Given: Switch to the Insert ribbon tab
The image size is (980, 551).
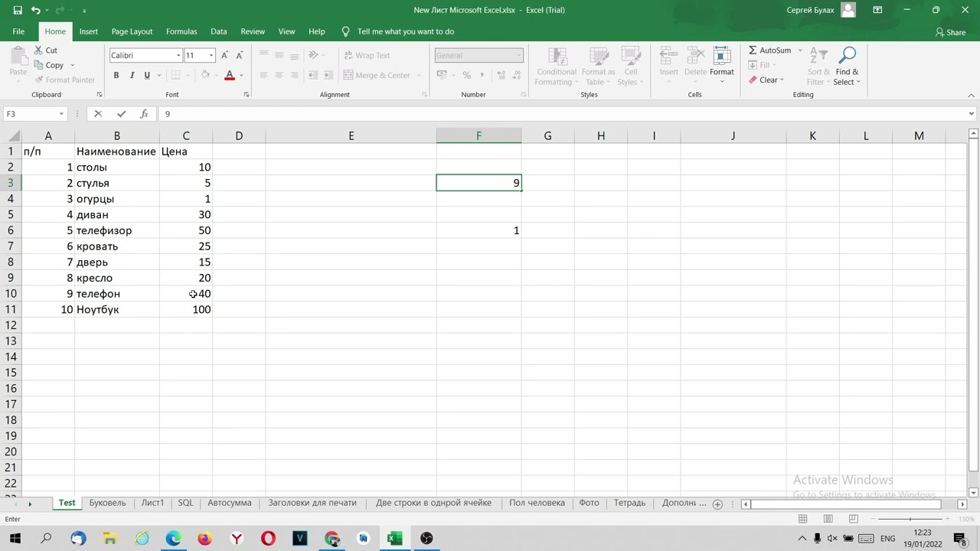Looking at the screenshot, I should [x=89, y=31].
